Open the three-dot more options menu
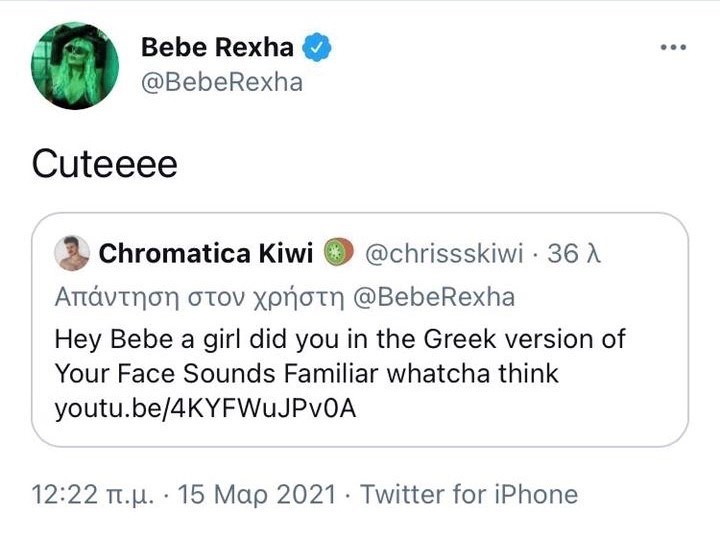The height and width of the screenshot is (535, 720). pyautogui.click(x=673, y=48)
